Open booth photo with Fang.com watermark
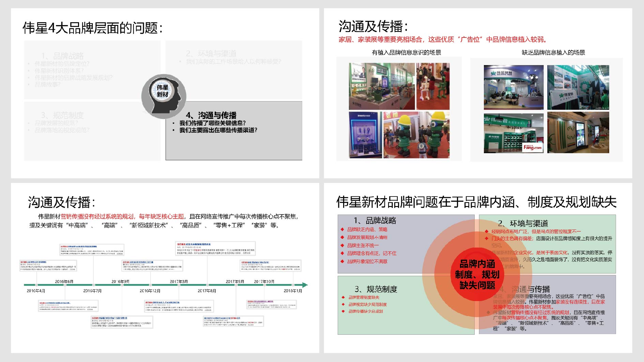 click(513, 133)
